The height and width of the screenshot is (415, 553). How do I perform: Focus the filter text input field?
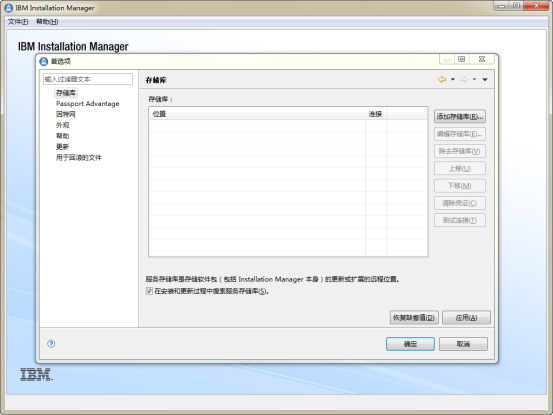(88, 79)
